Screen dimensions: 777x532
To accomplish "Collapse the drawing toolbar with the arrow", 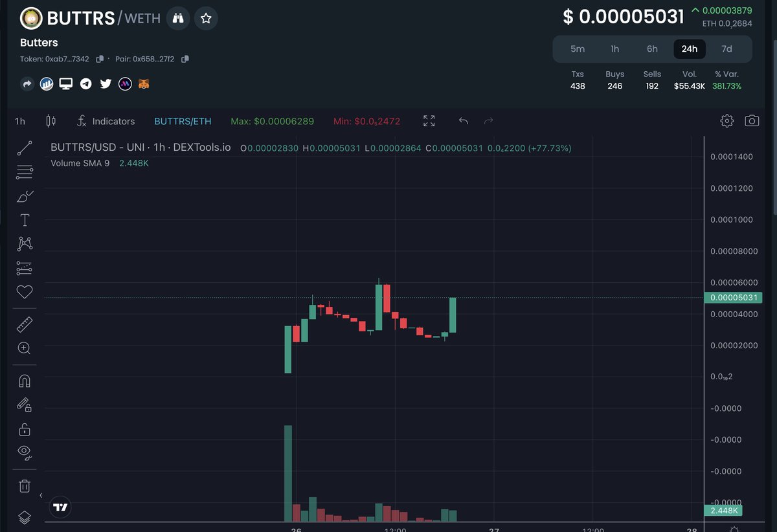I will (x=41, y=496).
